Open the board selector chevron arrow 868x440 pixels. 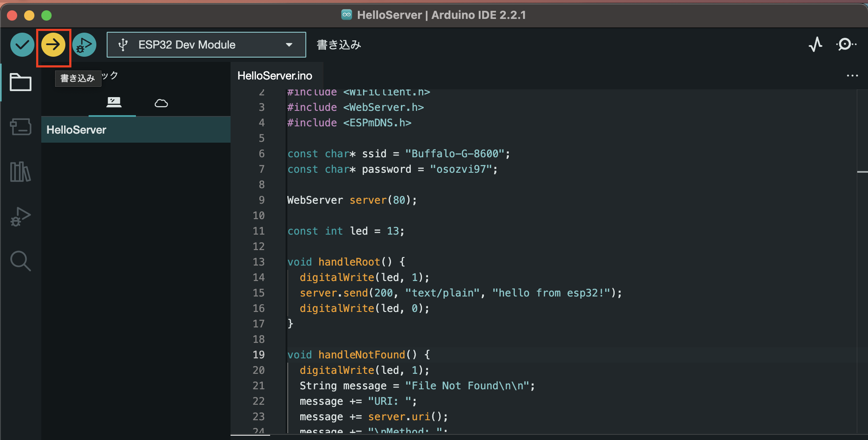pos(289,44)
